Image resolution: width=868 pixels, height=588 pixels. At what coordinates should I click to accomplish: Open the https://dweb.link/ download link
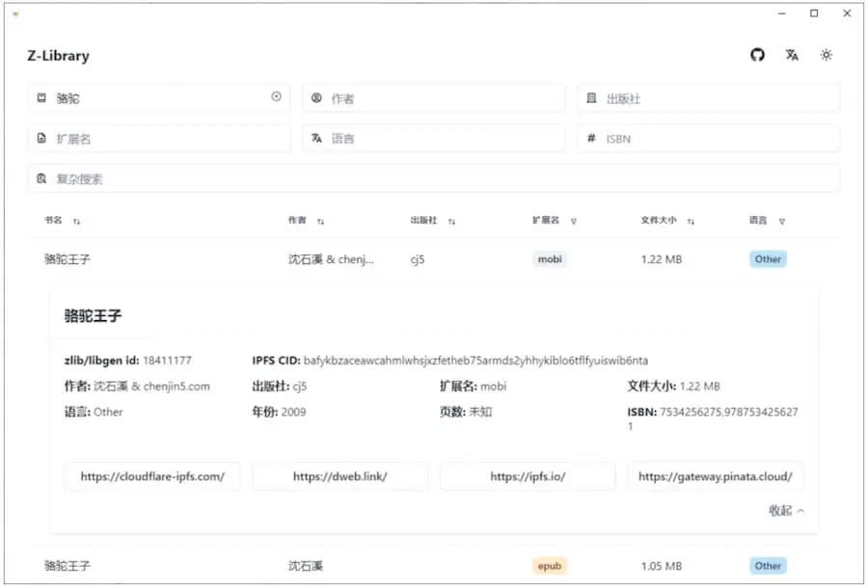pyautogui.click(x=339, y=475)
